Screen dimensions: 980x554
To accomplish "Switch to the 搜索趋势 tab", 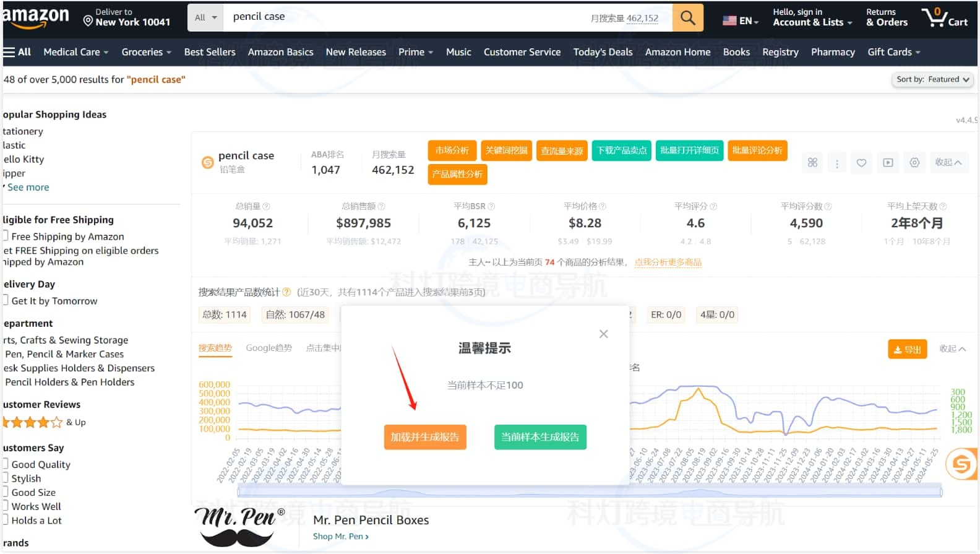I will pos(215,348).
